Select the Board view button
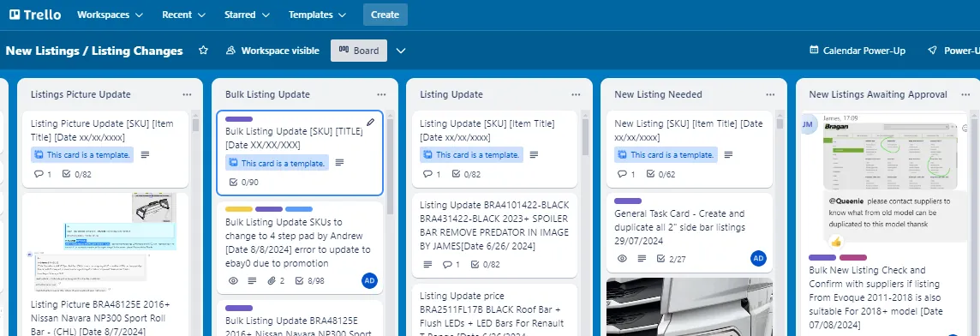Image resolution: width=980 pixels, height=336 pixels. [x=359, y=51]
